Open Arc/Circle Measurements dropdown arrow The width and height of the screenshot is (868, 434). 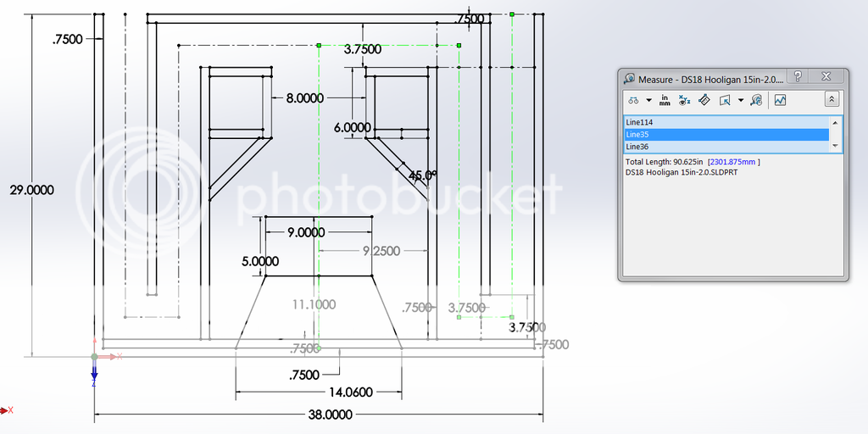[648, 100]
